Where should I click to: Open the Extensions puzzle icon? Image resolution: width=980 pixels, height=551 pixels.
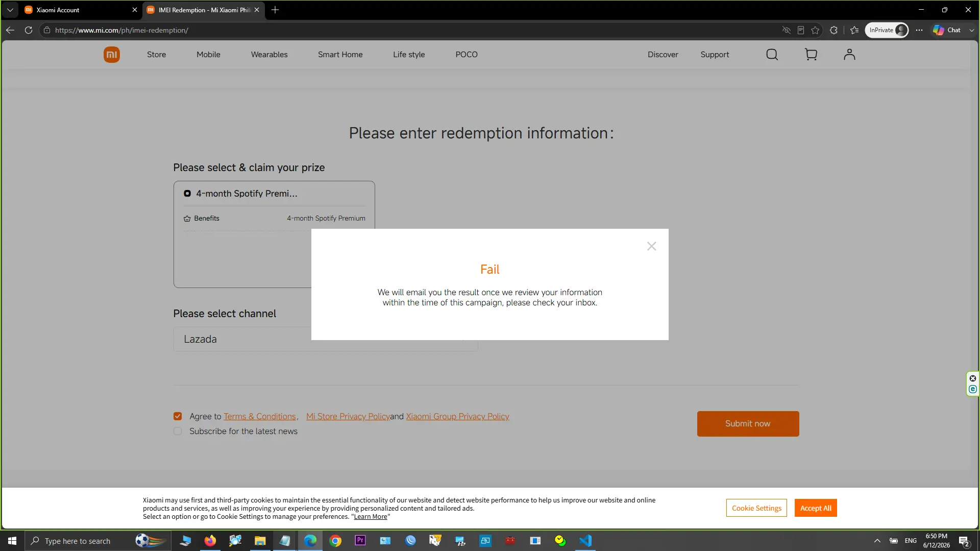pyautogui.click(x=834, y=30)
